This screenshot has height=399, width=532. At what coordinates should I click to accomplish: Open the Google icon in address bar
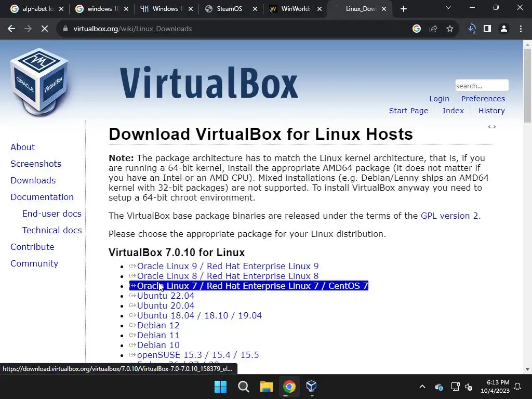(417, 29)
